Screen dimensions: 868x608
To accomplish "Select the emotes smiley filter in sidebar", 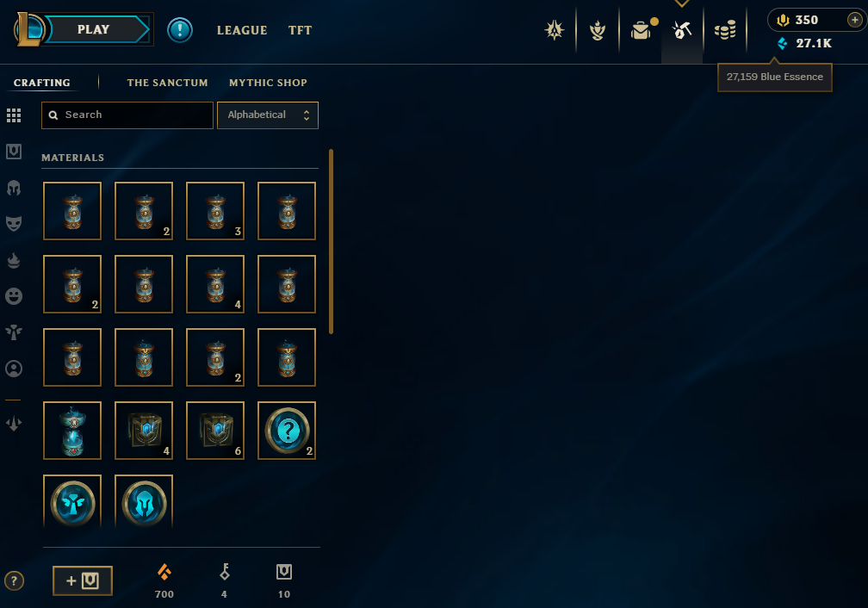I will [x=14, y=296].
